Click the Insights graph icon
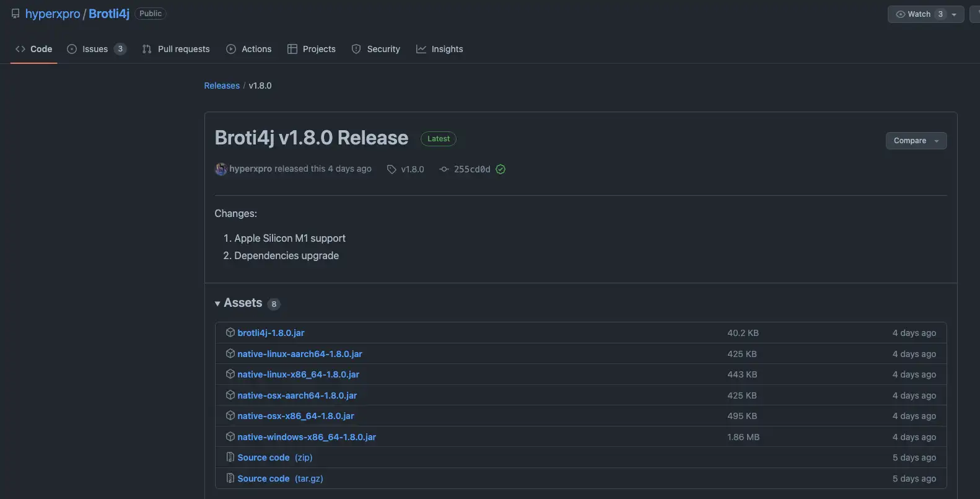 tap(421, 49)
